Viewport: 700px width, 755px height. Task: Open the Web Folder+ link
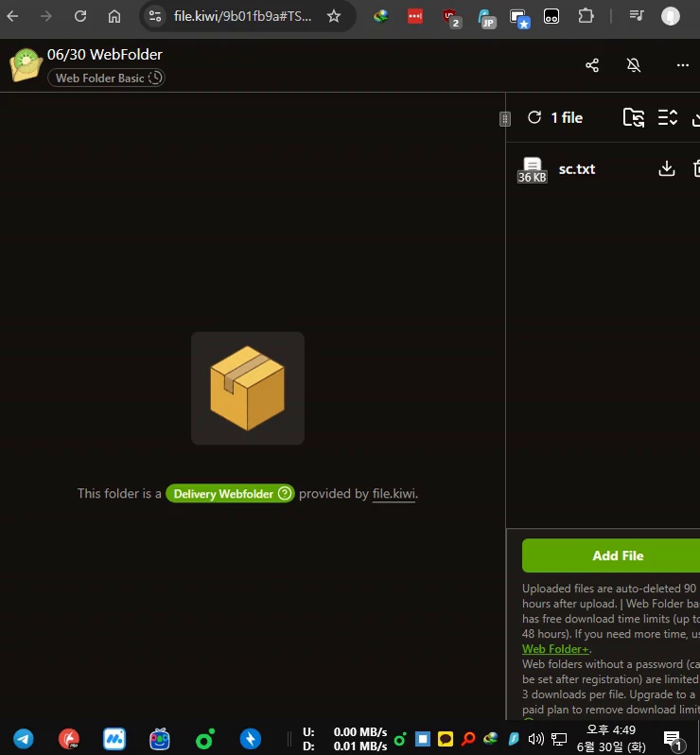pos(555,649)
